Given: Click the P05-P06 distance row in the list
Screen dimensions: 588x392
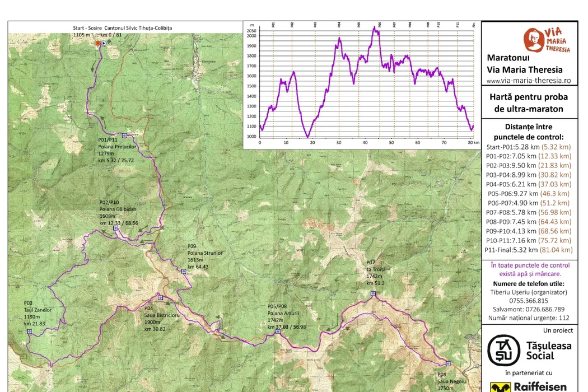Looking at the screenshot, I should [527, 193].
